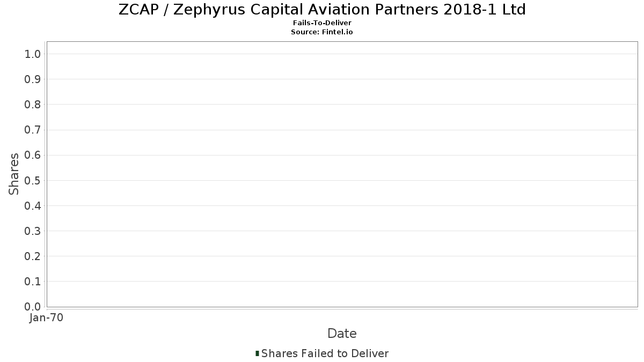Pick the 0.6 y-axis tick label
This screenshot has height=362, width=644.
33,156
